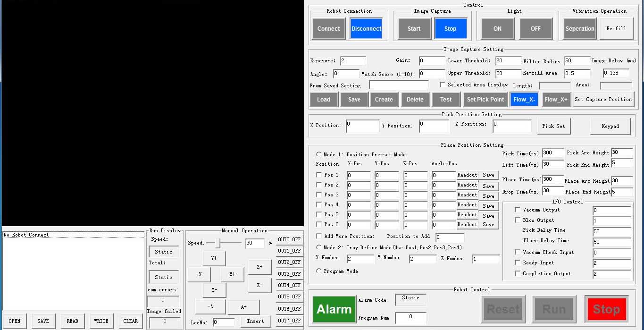Viewport: 644px width, 330px height.
Task: Click the Re-fill vibration button
Action: pos(616,29)
